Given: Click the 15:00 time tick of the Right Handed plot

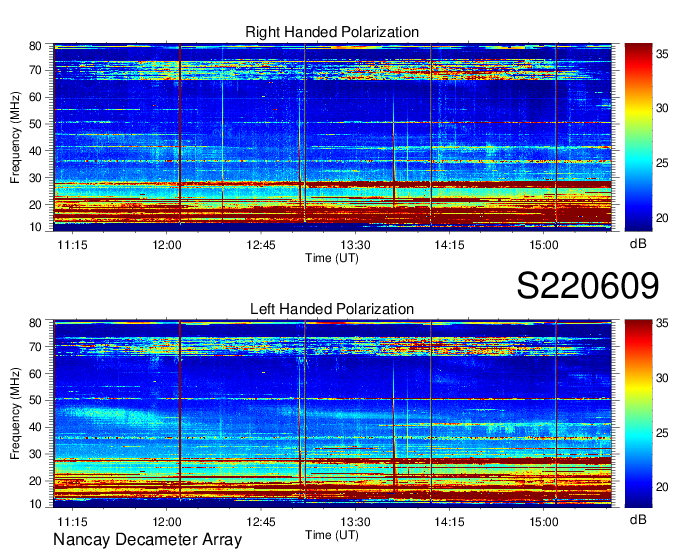Looking at the screenshot, I should pos(543,245).
